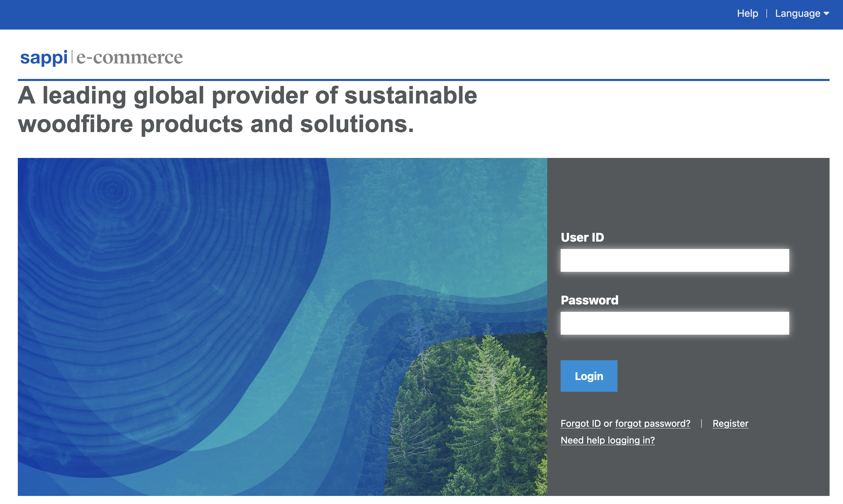This screenshot has height=504, width=843.
Task: Click the Password label text
Action: pos(589,300)
